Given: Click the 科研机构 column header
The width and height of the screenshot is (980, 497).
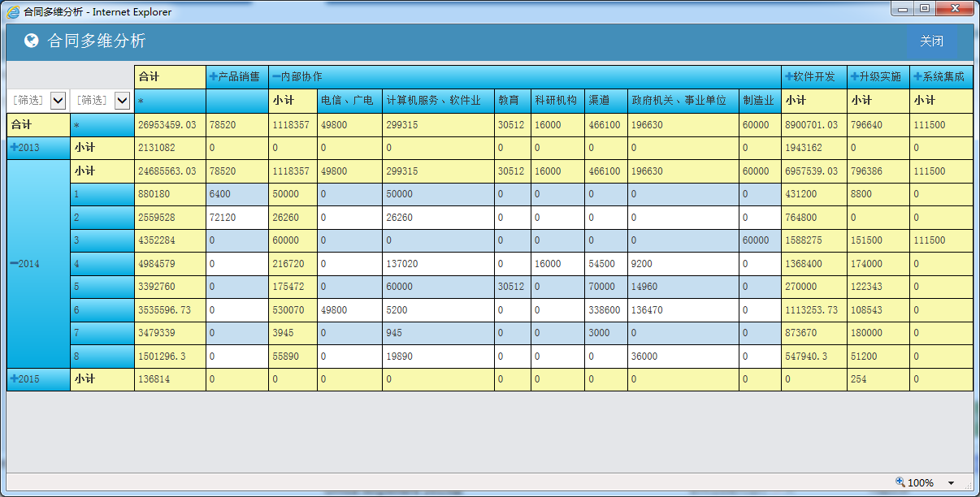Looking at the screenshot, I should click(x=557, y=101).
